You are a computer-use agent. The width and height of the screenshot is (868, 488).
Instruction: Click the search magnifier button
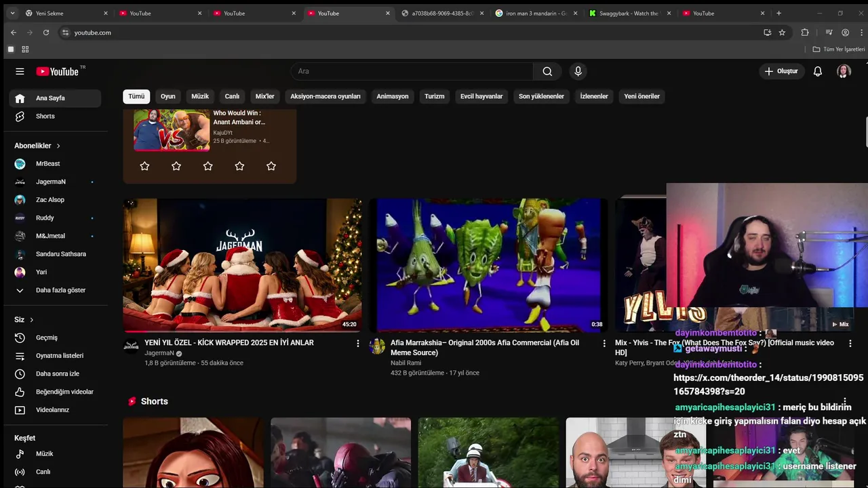[x=547, y=71]
